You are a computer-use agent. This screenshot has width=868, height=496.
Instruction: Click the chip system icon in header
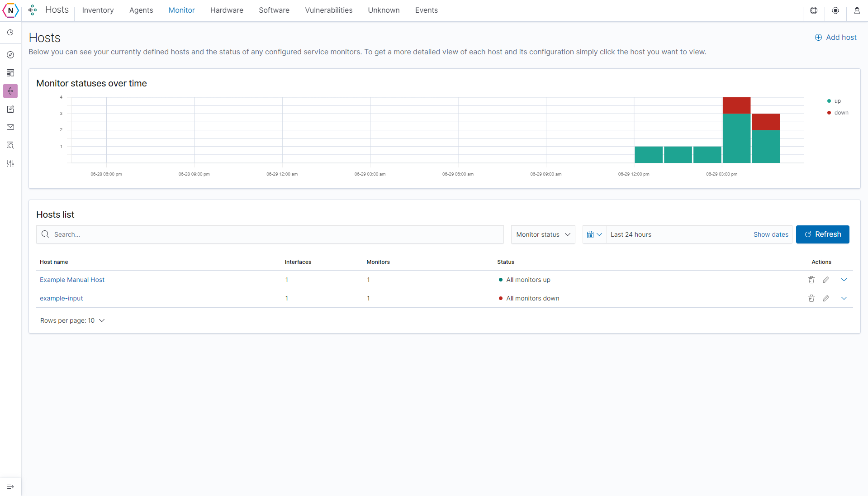[835, 10]
